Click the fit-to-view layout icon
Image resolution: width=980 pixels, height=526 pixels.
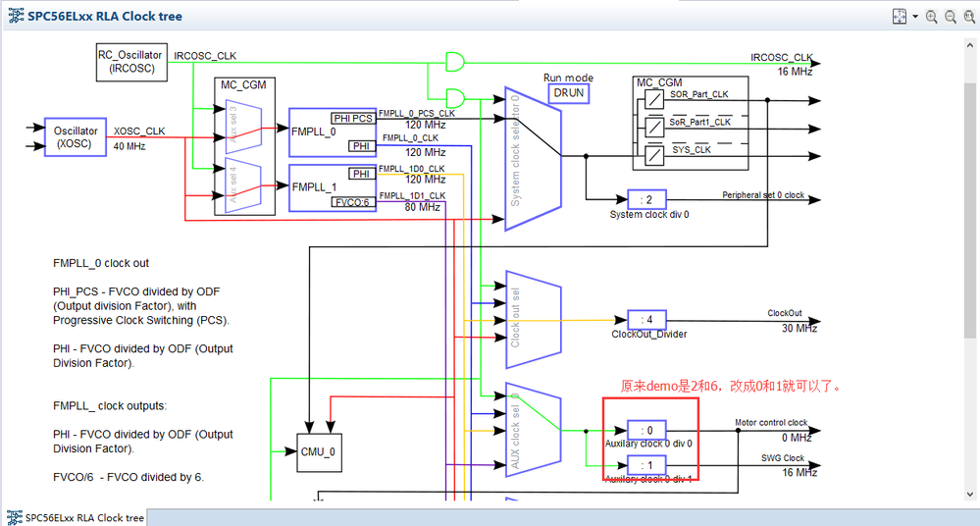[x=900, y=17]
